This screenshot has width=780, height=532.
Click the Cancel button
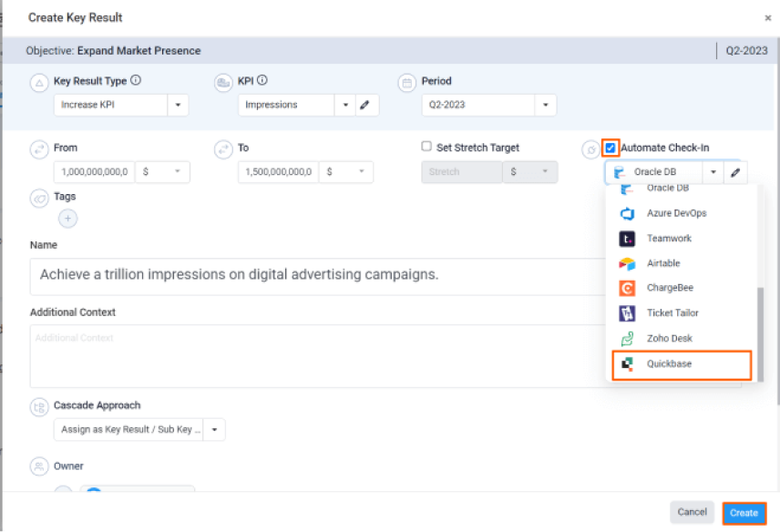(692, 512)
